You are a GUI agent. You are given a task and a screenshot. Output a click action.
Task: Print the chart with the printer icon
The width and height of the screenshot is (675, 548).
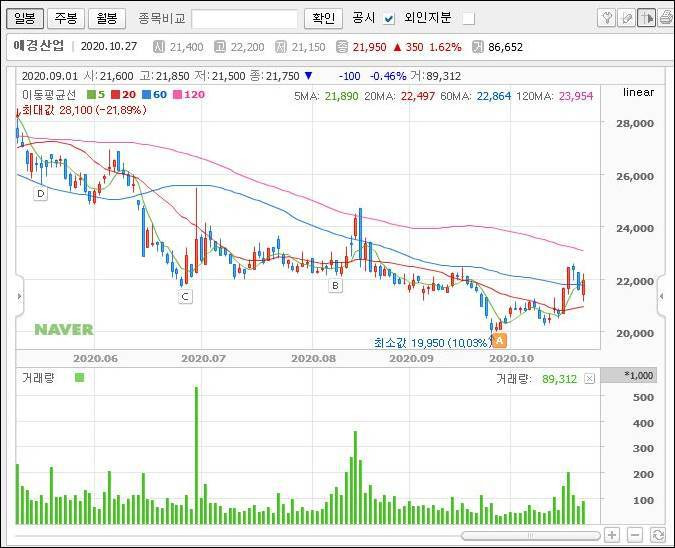tap(666, 19)
